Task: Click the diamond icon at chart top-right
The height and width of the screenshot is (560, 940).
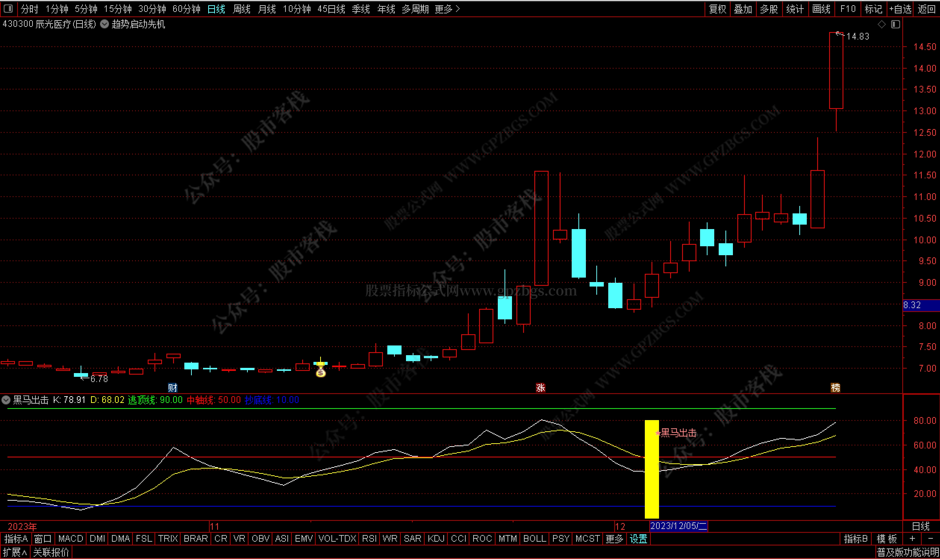Action: (881, 24)
